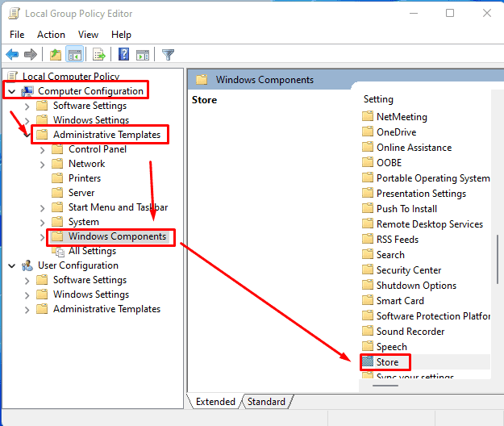Open the Help menu

coord(121,35)
